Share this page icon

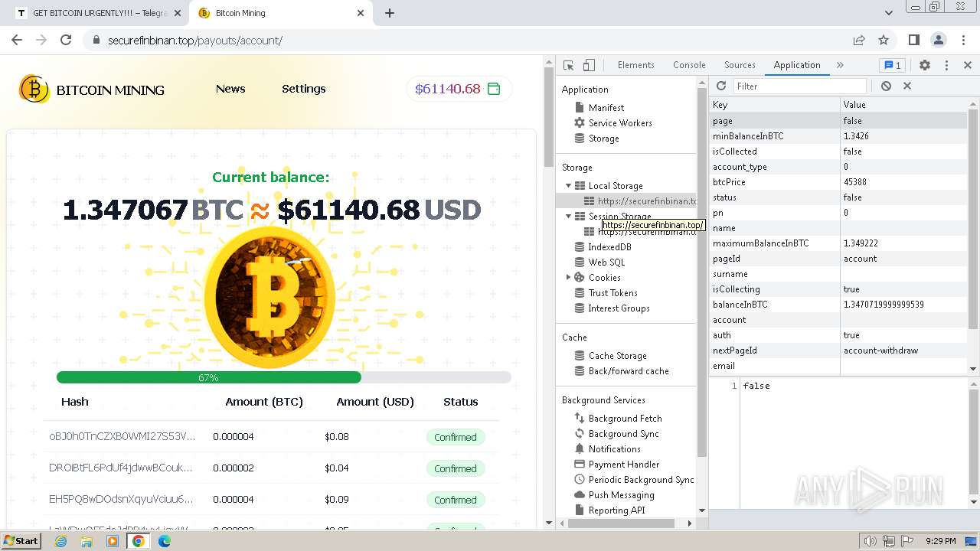(x=859, y=40)
